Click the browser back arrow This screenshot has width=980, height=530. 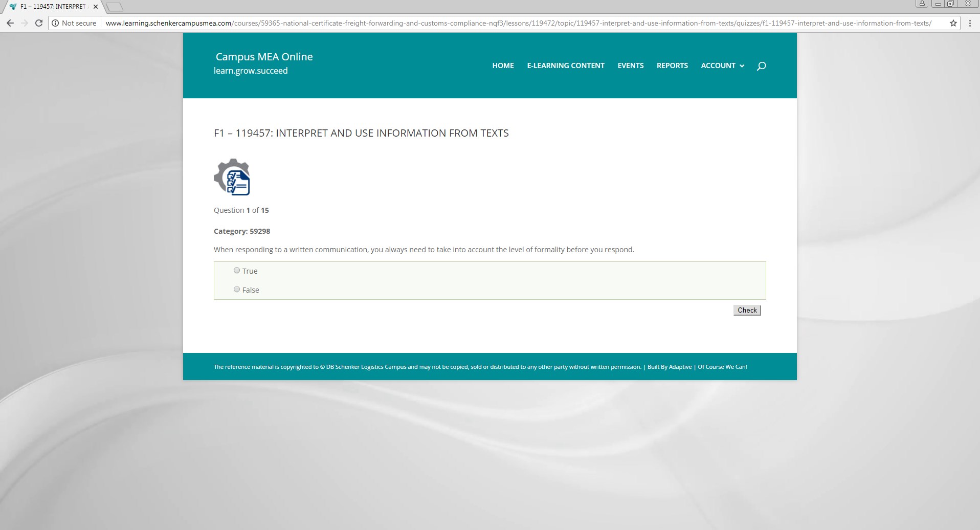10,23
